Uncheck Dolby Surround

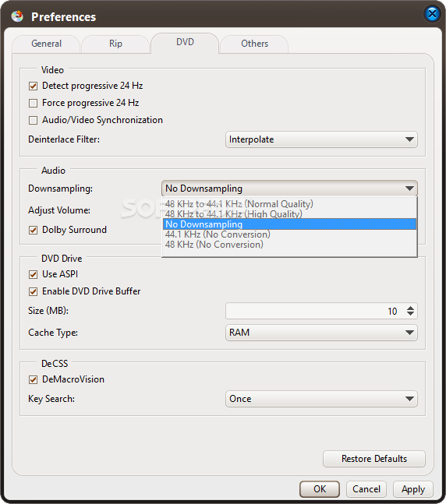click(33, 230)
